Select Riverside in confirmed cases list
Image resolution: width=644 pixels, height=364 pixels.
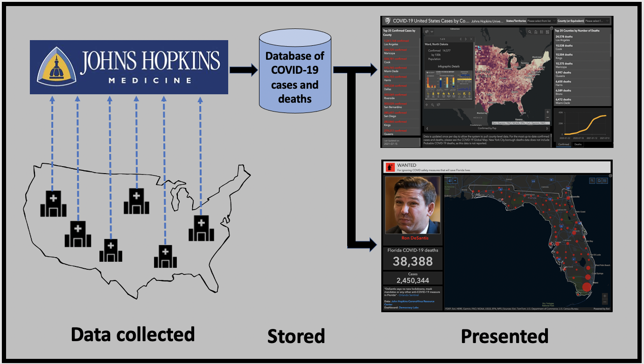pos(401,97)
